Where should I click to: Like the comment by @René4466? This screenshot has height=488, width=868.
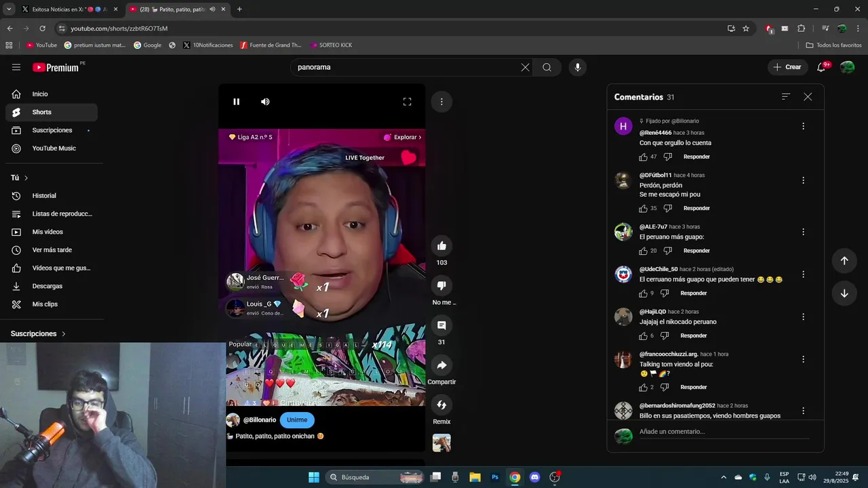tap(643, 157)
